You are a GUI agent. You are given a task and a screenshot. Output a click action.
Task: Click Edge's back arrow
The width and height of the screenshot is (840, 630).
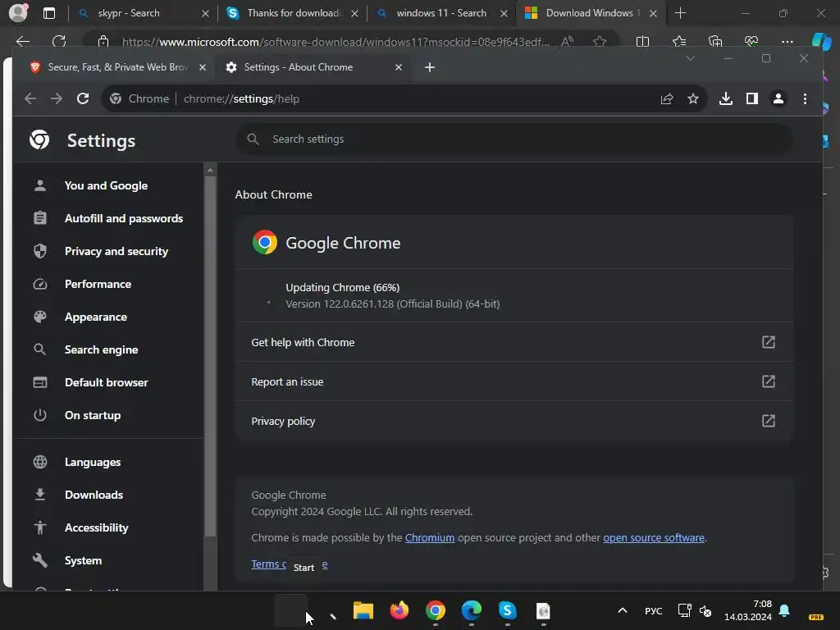point(23,41)
